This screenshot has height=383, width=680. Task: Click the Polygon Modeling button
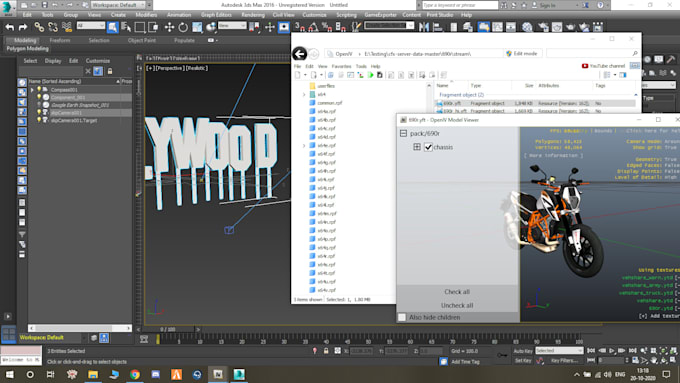(27, 49)
